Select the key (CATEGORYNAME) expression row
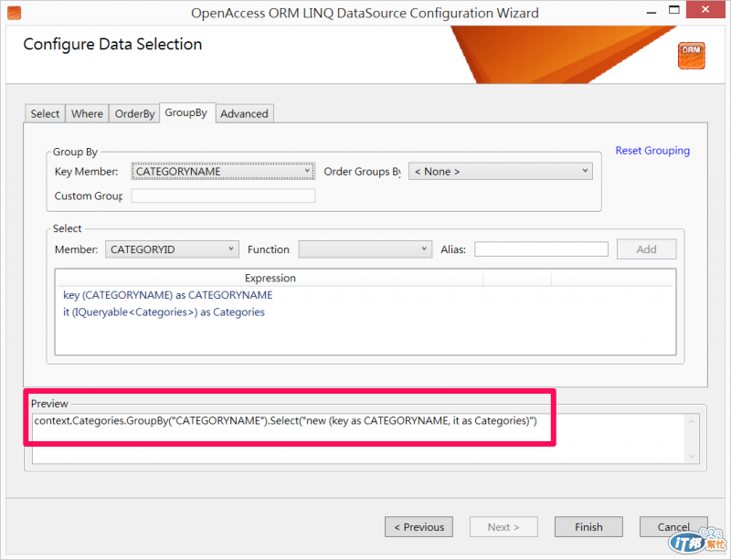The width and height of the screenshot is (731, 560). coord(168,295)
